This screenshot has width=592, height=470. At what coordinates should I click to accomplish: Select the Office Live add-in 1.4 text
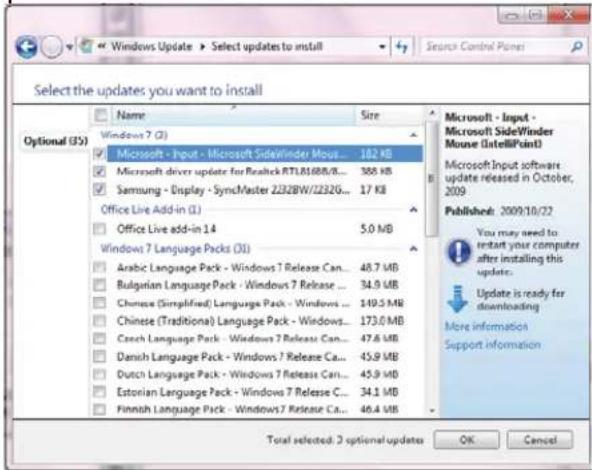click(x=166, y=229)
